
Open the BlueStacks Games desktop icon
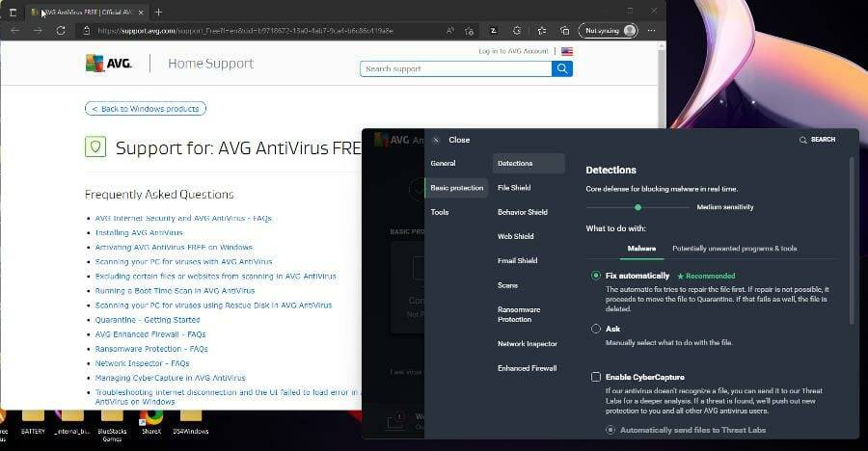click(112, 425)
